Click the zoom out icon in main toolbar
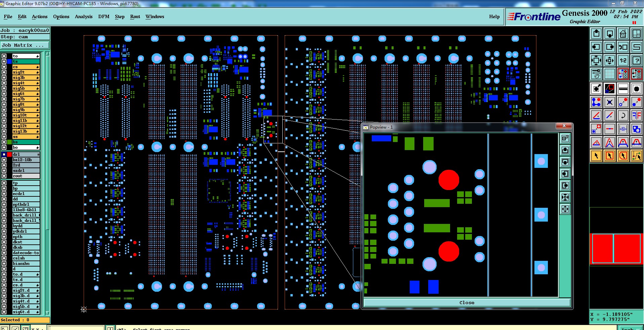The image size is (644, 330). tap(610, 60)
